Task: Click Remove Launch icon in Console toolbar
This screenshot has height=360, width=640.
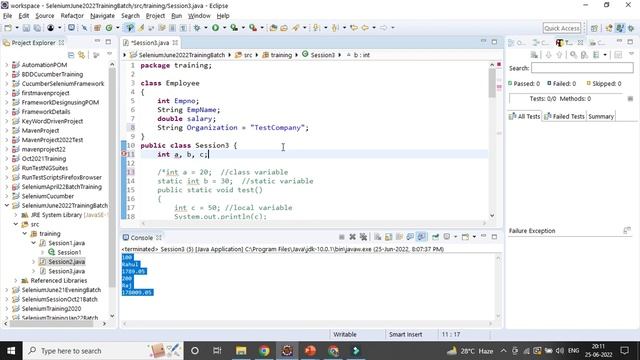Action: (352, 237)
